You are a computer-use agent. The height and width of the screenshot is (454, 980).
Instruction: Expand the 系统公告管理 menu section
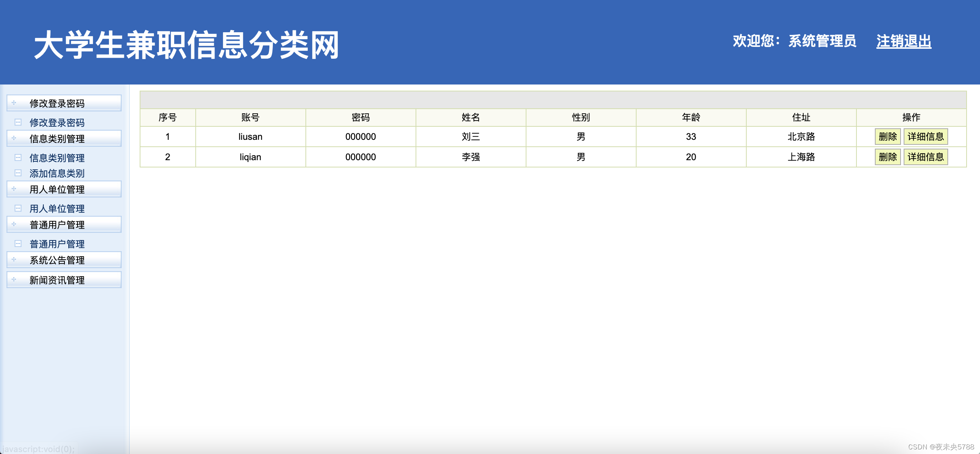[x=57, y=260]
